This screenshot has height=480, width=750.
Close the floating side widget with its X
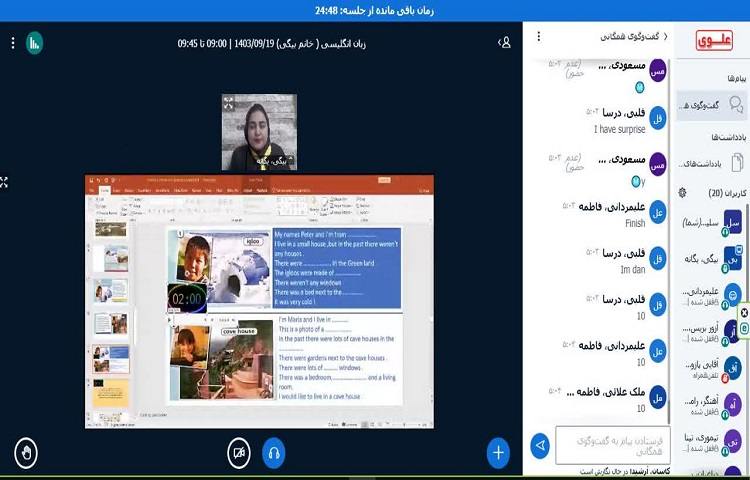[x=744, y=313]
